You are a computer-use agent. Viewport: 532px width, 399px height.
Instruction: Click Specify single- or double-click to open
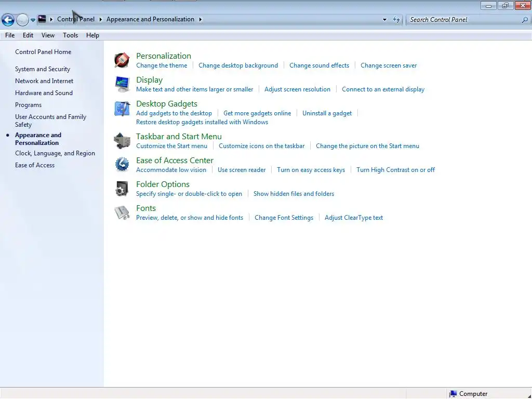189,194
